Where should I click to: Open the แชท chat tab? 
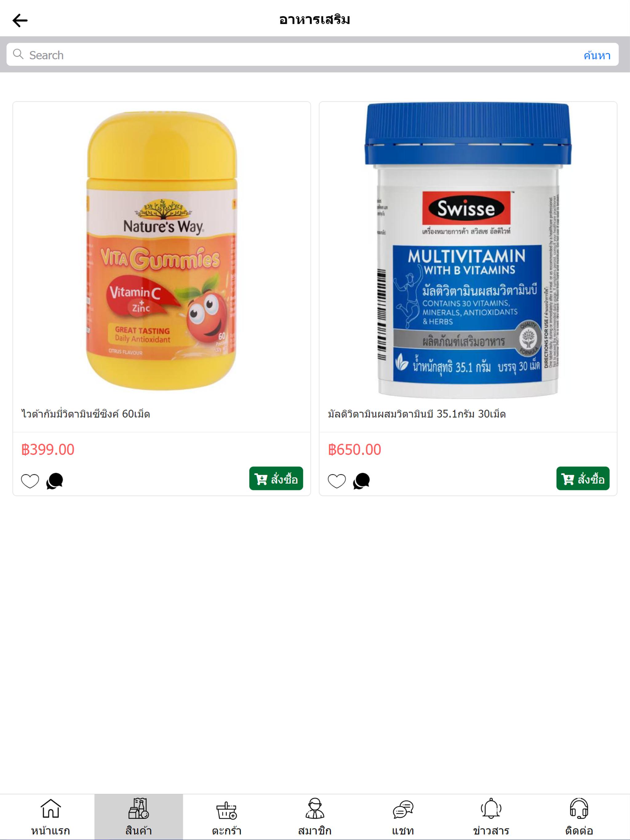pos(403,817)
